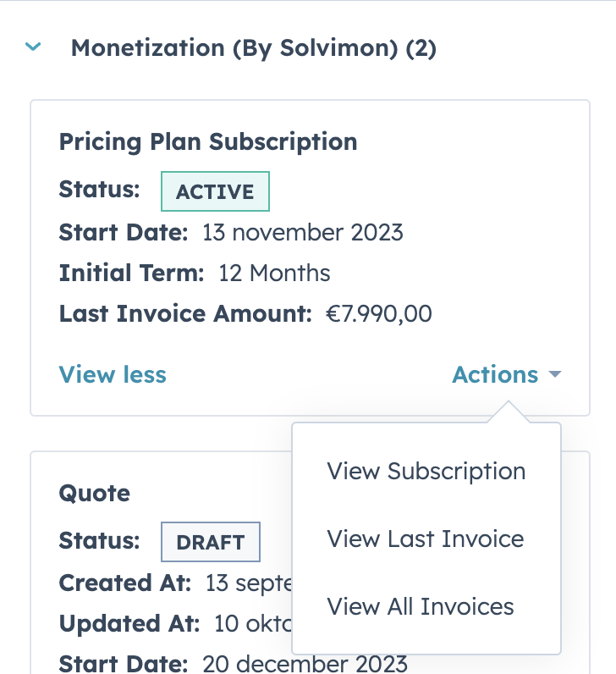Click the €7.990,00 last invoice amount
Image resolution: width=616 pixels, height=674 pixels.
click(x=379, y=314)
